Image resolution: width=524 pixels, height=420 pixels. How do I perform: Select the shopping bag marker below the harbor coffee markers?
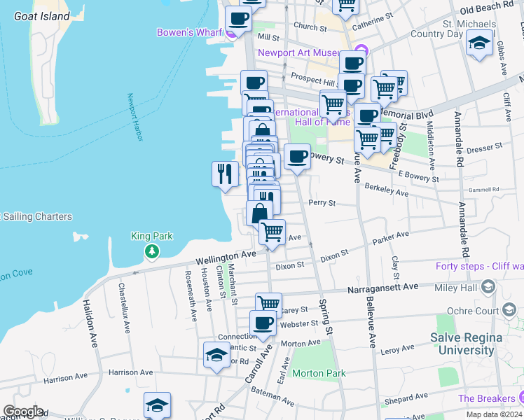point(263,129)
